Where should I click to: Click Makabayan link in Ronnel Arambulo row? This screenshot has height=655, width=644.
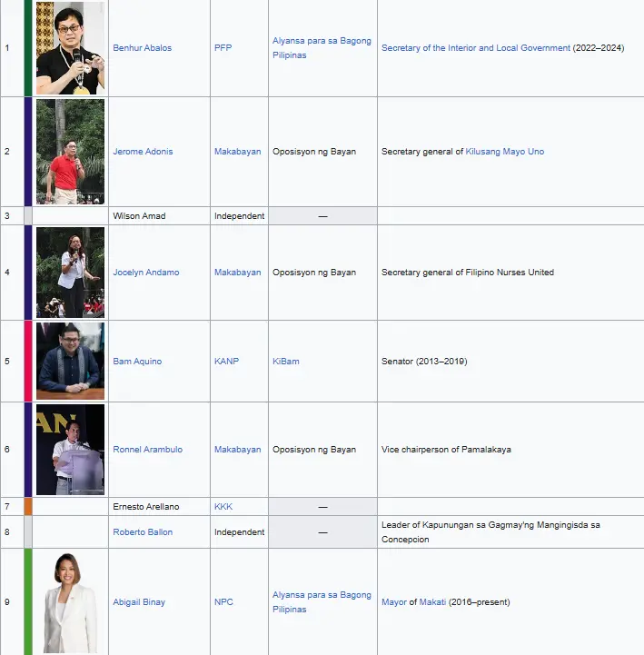237,449
